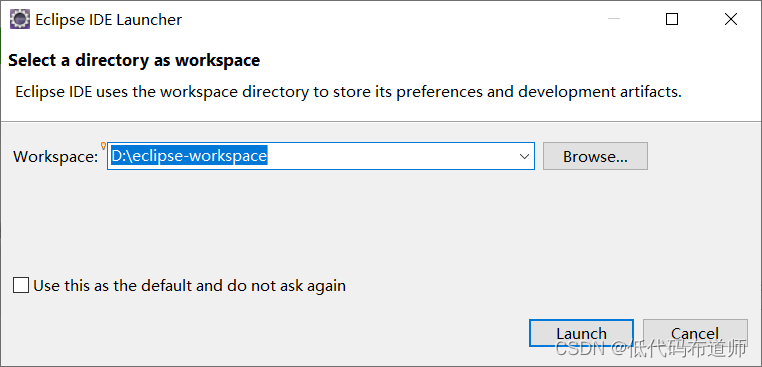762x367 pixels.
Task: Click the content assist lightbulb indicator
Action: point(103,146)
